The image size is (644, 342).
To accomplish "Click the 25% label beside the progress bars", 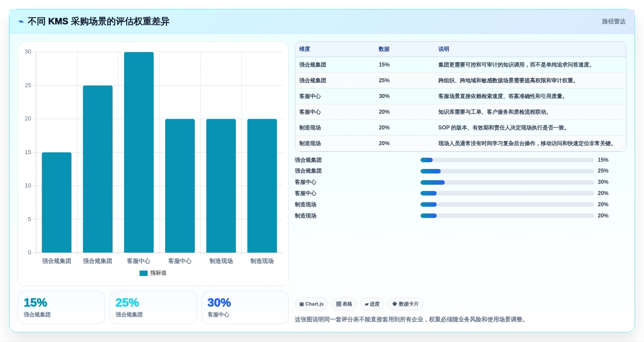I will (603, 171).
